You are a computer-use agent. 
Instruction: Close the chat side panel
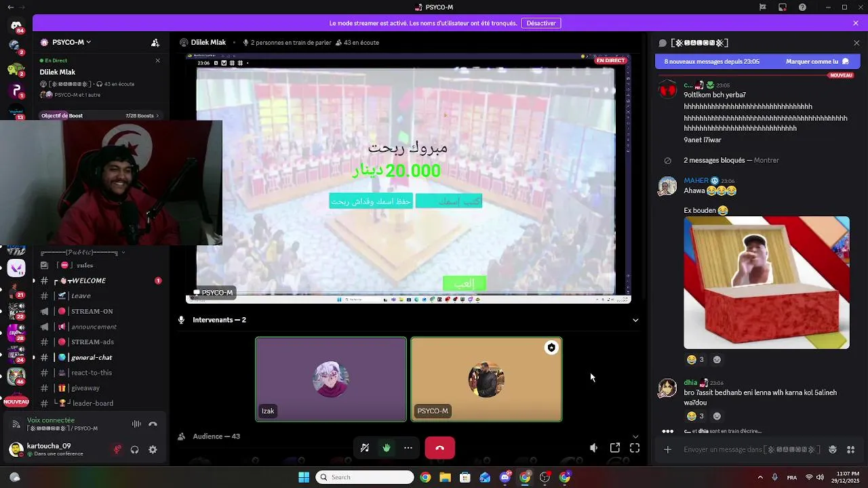(856, 43)
